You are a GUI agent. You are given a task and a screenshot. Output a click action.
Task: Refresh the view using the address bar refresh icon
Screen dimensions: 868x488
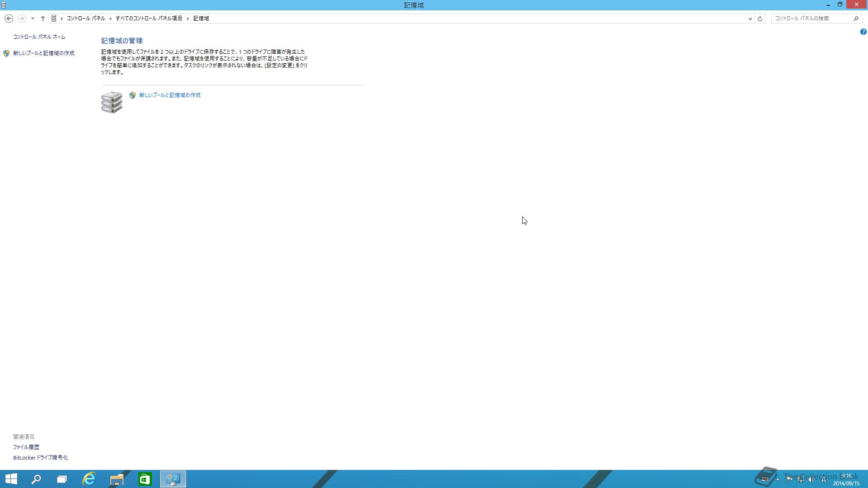[x=760, y=19]
